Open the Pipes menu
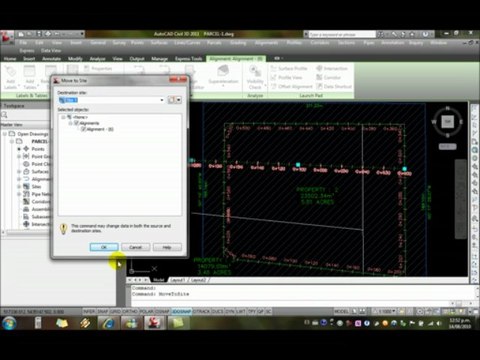 coord(368,43)
